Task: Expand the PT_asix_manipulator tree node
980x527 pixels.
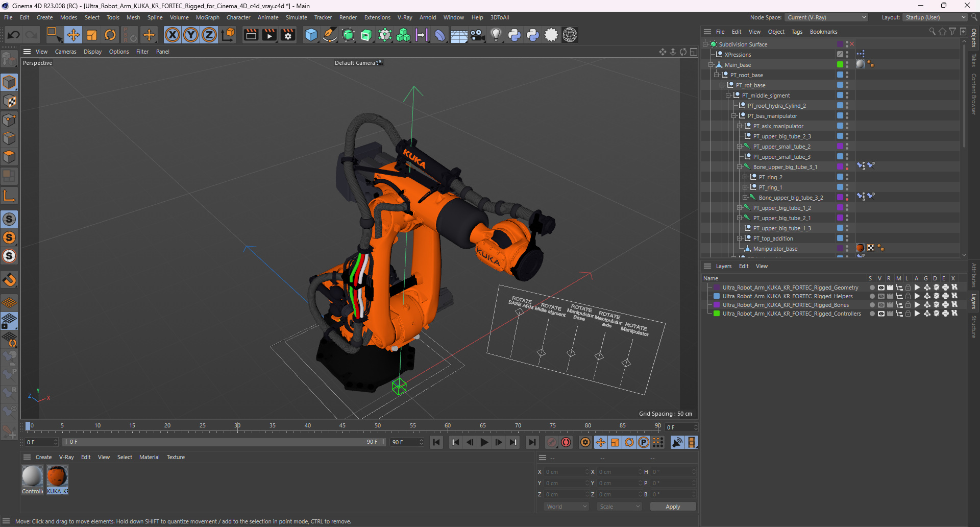Action: [x=740, y=126]
